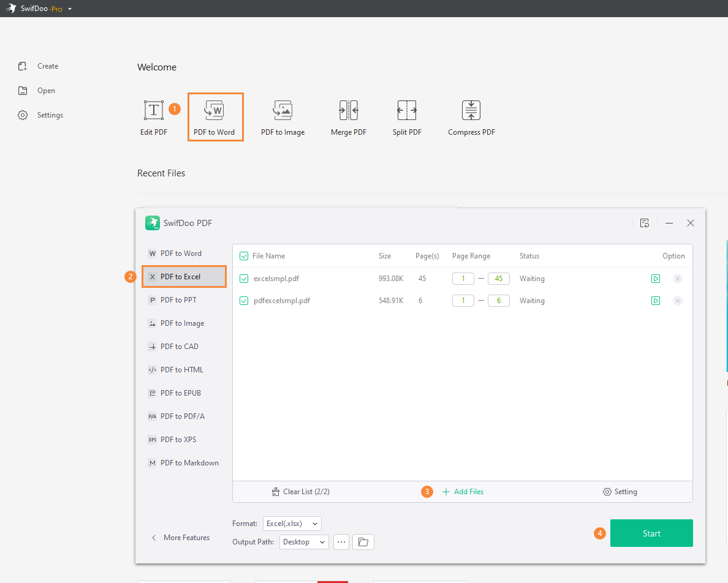Click the conversion history icon in dialog header
The width and height of the screenshot is (728, 583).
point(645,223)
